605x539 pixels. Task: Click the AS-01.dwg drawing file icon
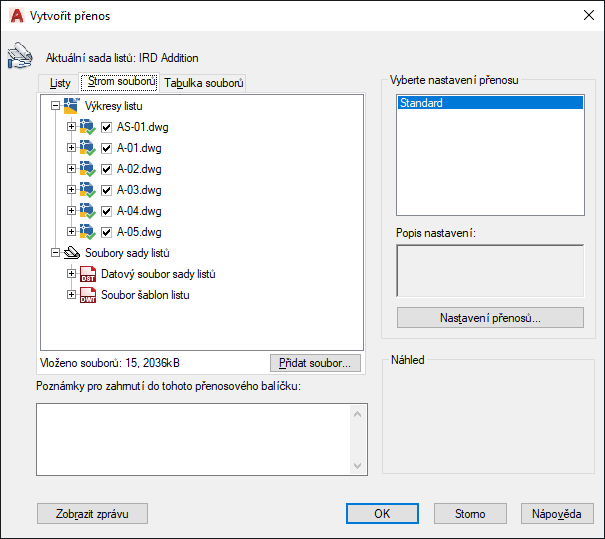pos(87,127)
